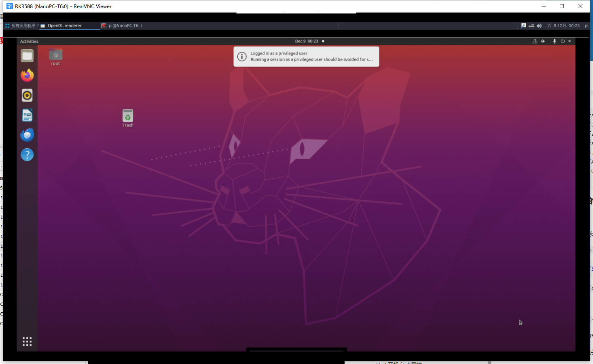The image size is (593, 364).
Task: Launch Firefox from the dock
Action: (27, 76)
